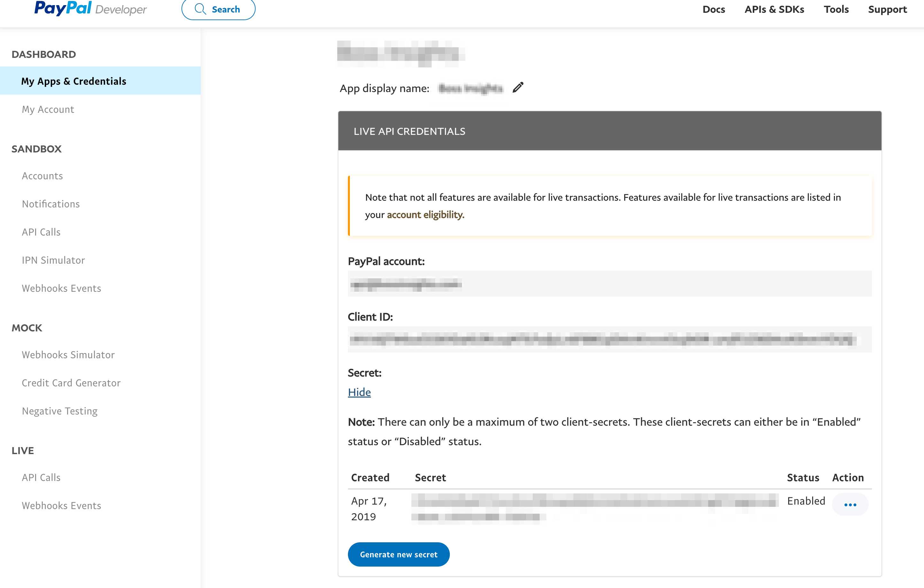Open Sandbox API Calls

coord(41,232)
